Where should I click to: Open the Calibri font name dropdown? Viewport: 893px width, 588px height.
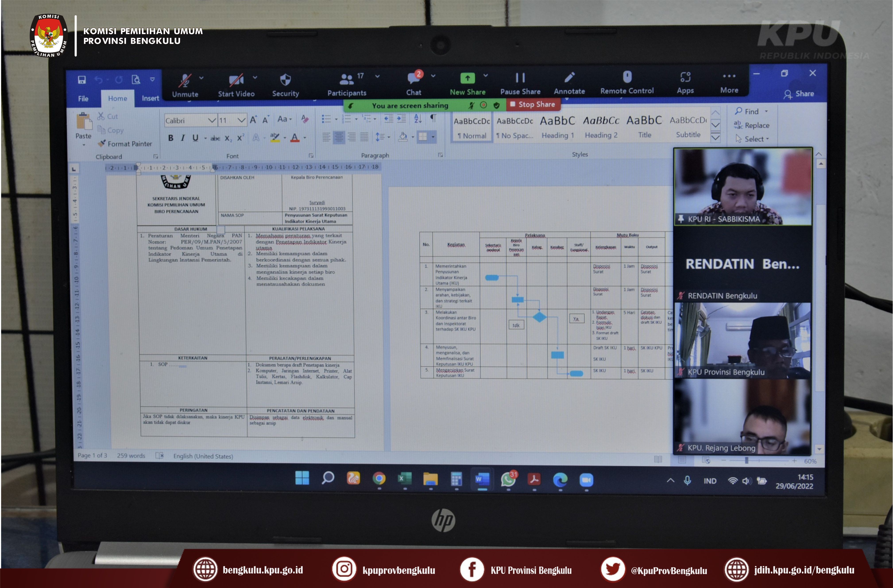pyautogui.click(x=212, y=120)
